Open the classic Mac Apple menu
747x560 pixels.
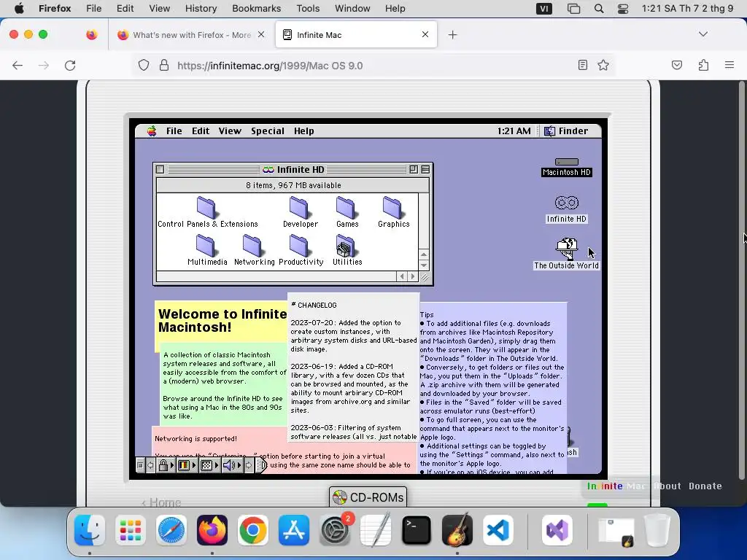point(152,131)
